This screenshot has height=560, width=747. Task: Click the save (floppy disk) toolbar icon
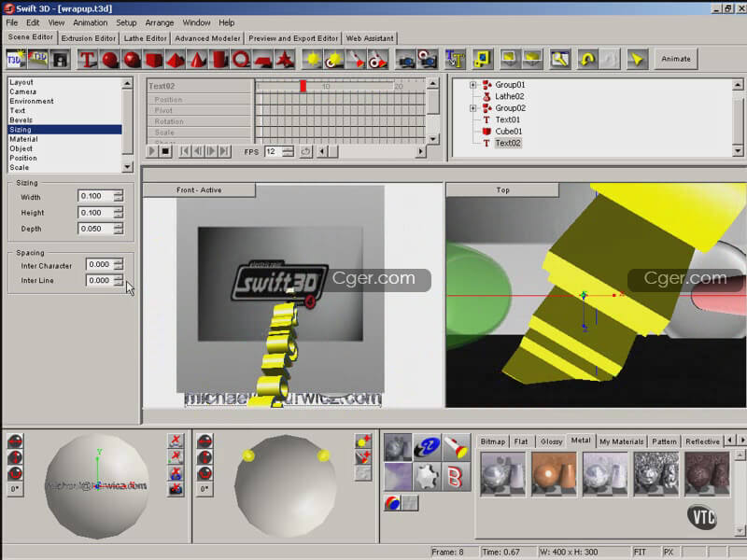[60, 59]
